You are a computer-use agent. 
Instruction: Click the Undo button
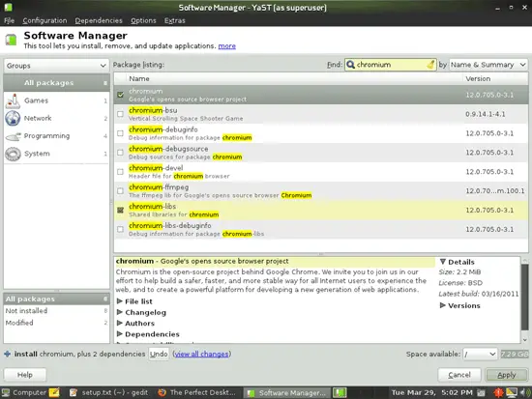click(159, 354)
